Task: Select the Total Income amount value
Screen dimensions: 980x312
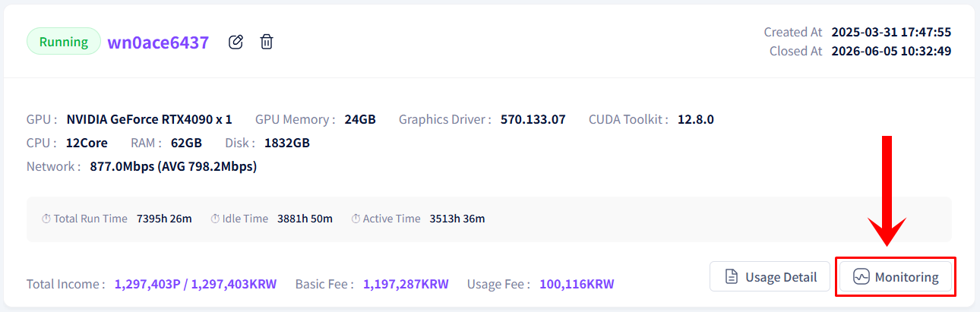Action: coord(196,284)
